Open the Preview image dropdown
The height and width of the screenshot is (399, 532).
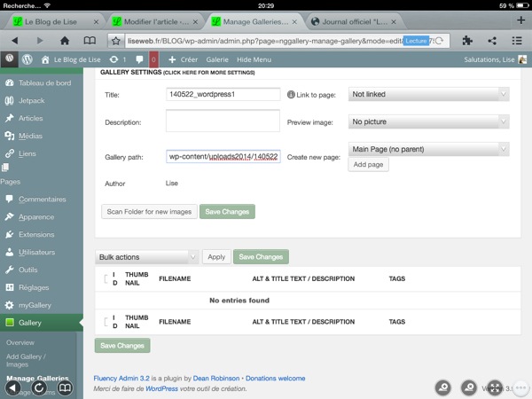pos(429,122)
